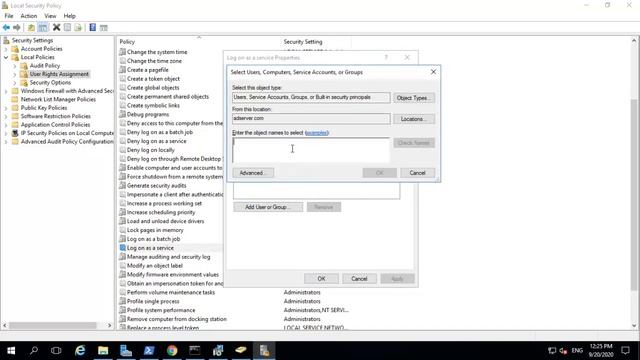Viewport: 640px width, 360px height.
Task: Select the 'Modify an object label' policy
Action: tap(154, 266)
